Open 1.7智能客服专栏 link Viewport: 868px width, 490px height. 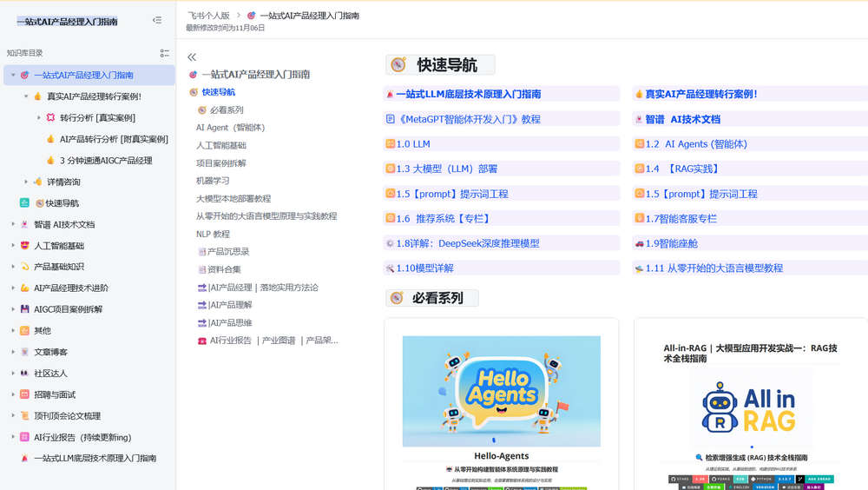pos(681,219)
